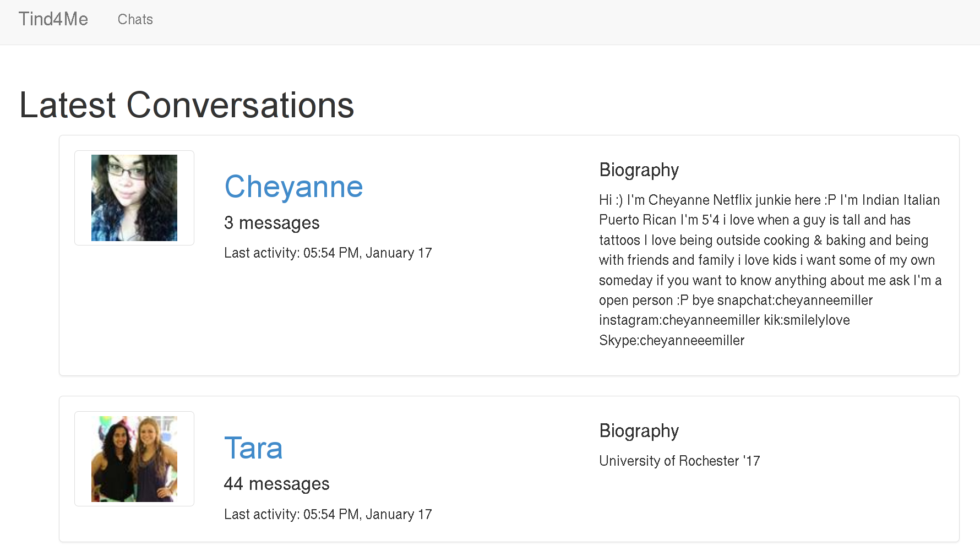Click the Biography heading in Cheyanne's card
Image resolution: width=980 pixels, height=551 pixels.
(639, 170)
